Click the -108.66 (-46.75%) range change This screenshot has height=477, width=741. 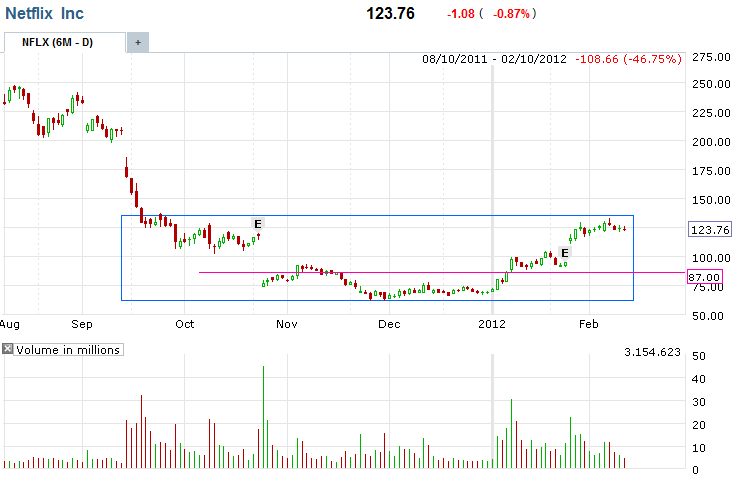(x=629, y=59)
